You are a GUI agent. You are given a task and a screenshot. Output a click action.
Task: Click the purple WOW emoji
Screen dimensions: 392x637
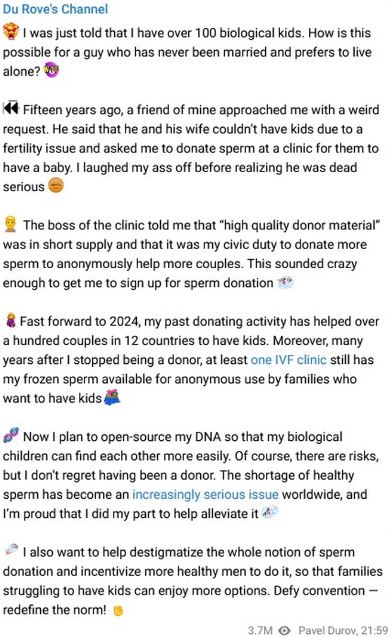[51, 70]
